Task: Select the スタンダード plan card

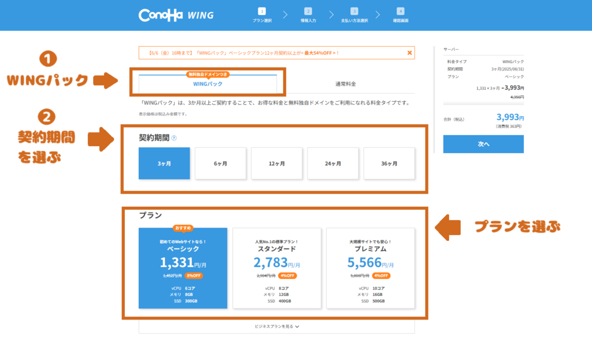Action: click(277, 268)
